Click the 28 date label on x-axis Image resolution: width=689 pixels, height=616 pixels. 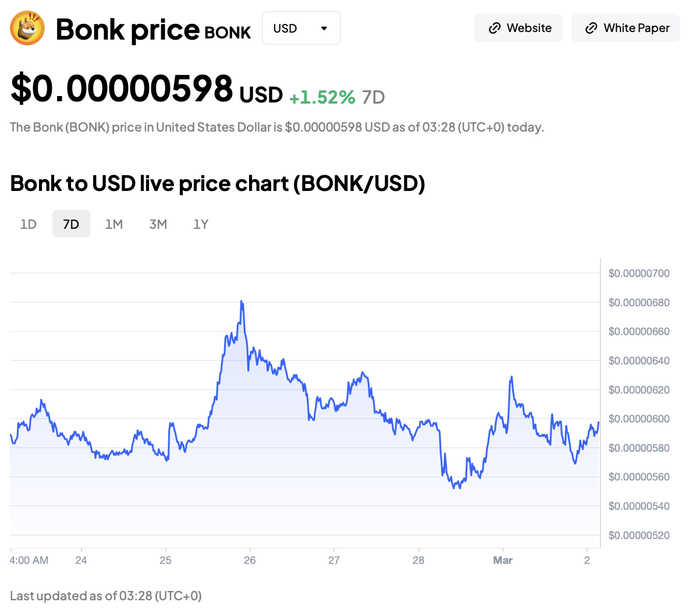coord(418,560)
